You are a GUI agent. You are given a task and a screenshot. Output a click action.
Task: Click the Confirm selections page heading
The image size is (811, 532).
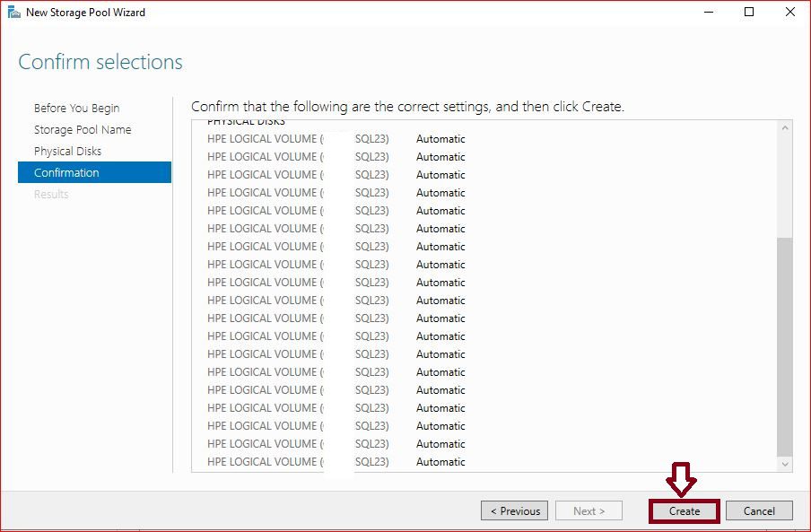coord(100,62)
